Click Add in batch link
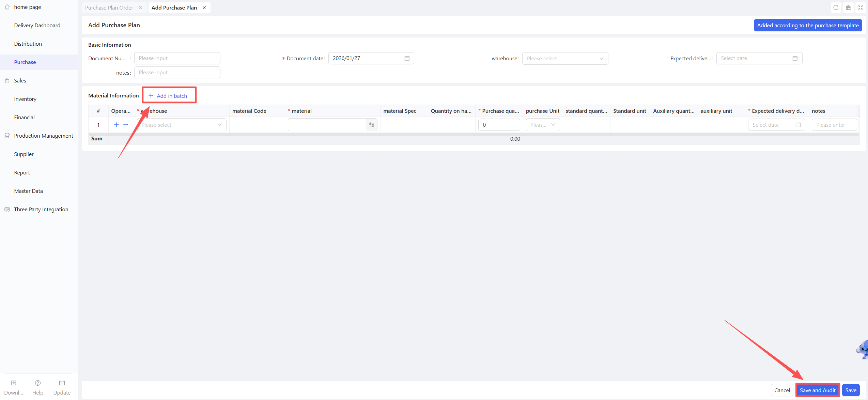Image resolution: width=868 pixels, height=400 pixels. point(168,96)
